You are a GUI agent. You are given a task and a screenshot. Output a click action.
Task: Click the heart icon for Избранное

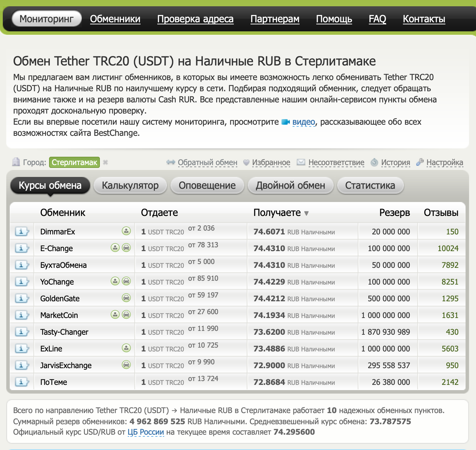click(246, 162)
